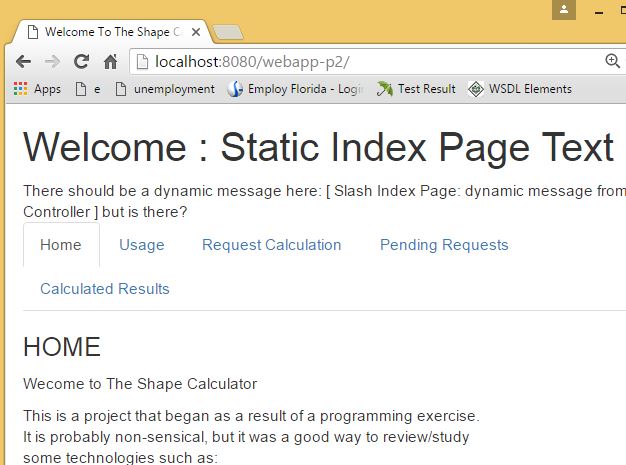626x465 pixels.
Task: Open the Request Calculation tab
Action: point(272,245)
